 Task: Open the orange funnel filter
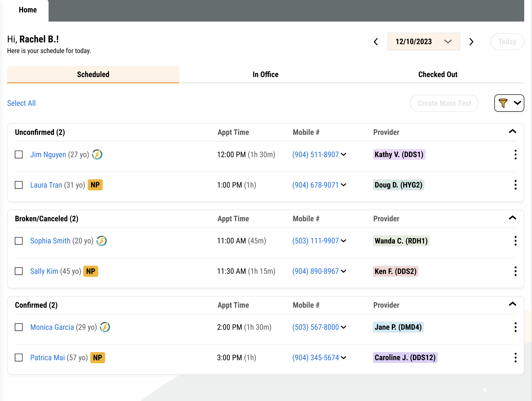[x=509, y=103]
